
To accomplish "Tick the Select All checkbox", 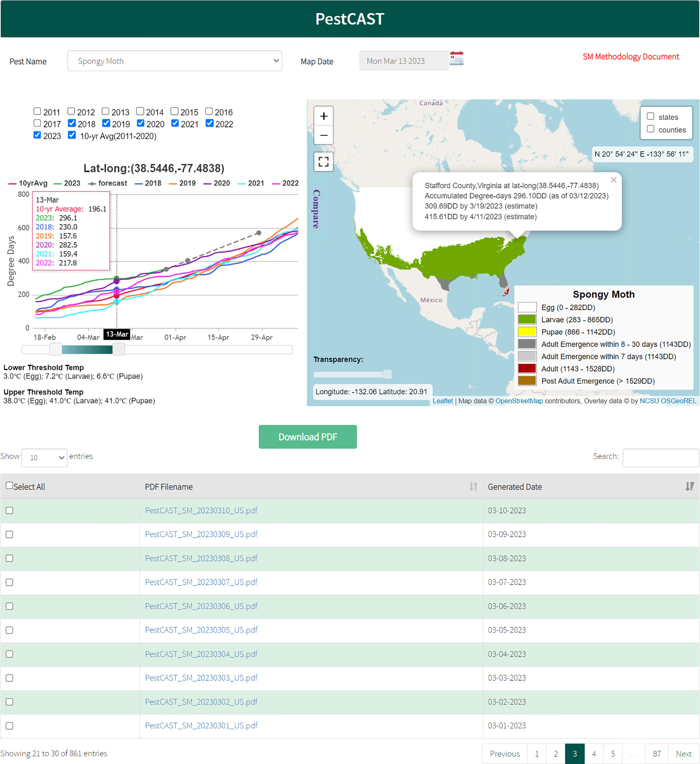I will pos(9,486).
